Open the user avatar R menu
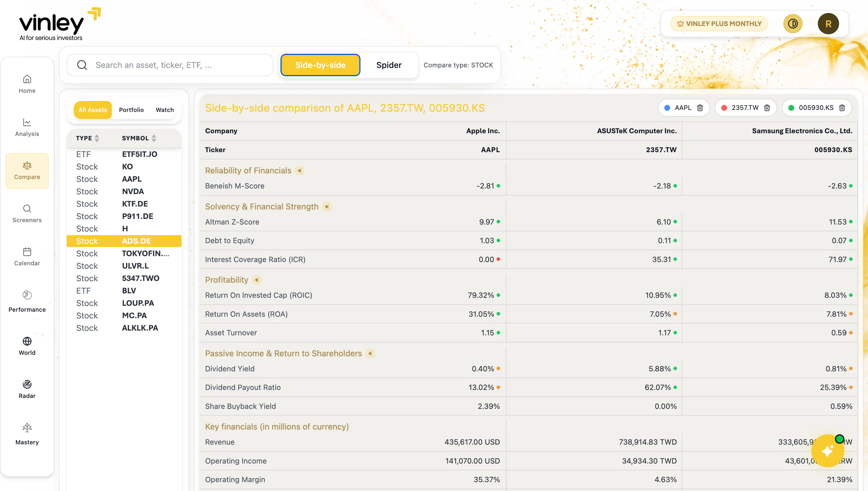This screenshot has width=868, height=491. coord(828,24)
